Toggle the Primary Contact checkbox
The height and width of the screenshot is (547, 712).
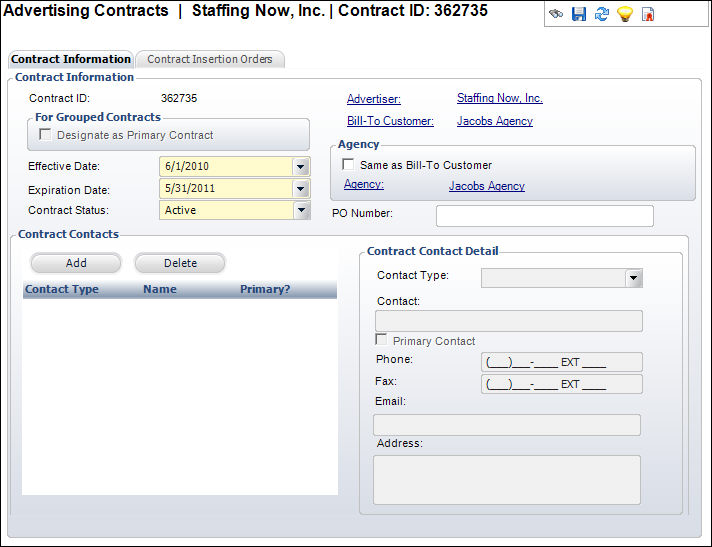[x=380, y=341]
